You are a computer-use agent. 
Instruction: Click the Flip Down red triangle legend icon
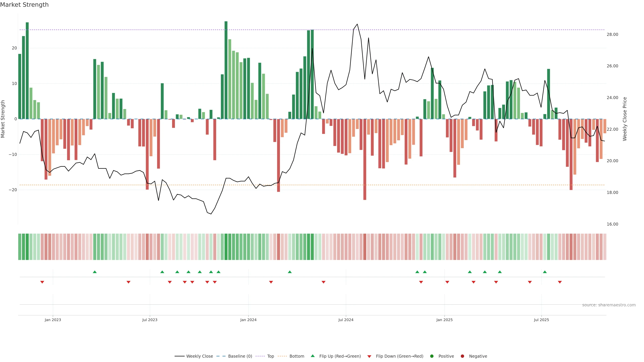[x=369, y=356]
